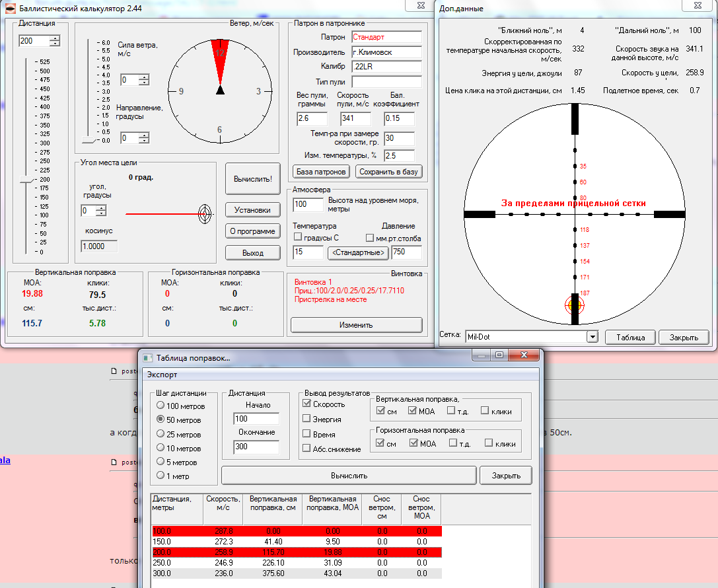Select the 100 метров distance step

click(161, 405)
